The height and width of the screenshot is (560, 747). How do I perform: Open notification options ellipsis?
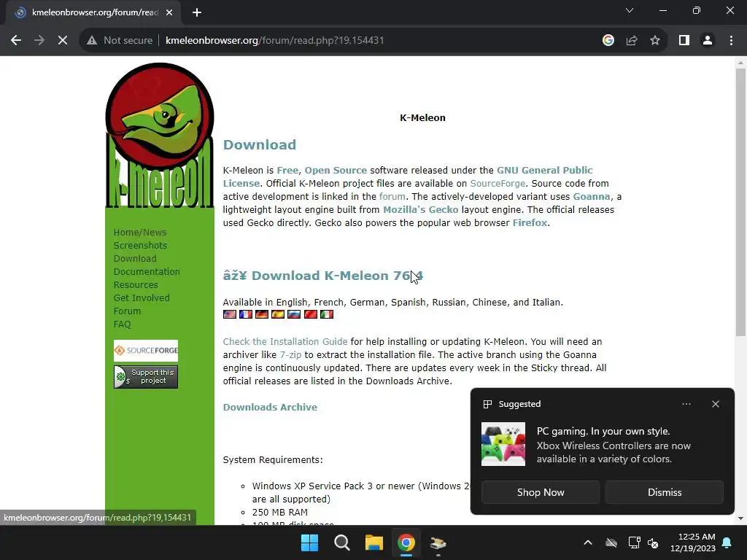[x=686, y=404]
